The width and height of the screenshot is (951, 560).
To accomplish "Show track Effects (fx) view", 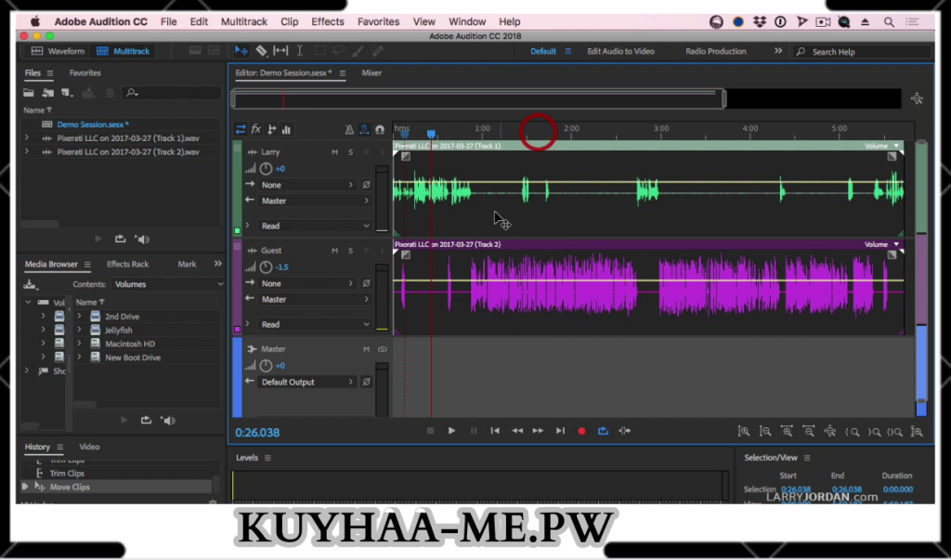I will coord(256,129).
